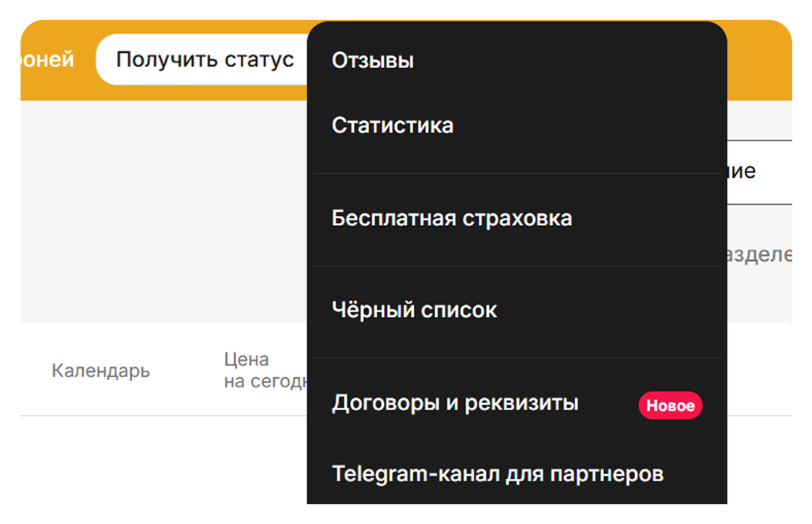This screenshot has width=812, height=524.
Task: Click the red Новое badge
Action: pyautogui.click(x=670, y=405)
